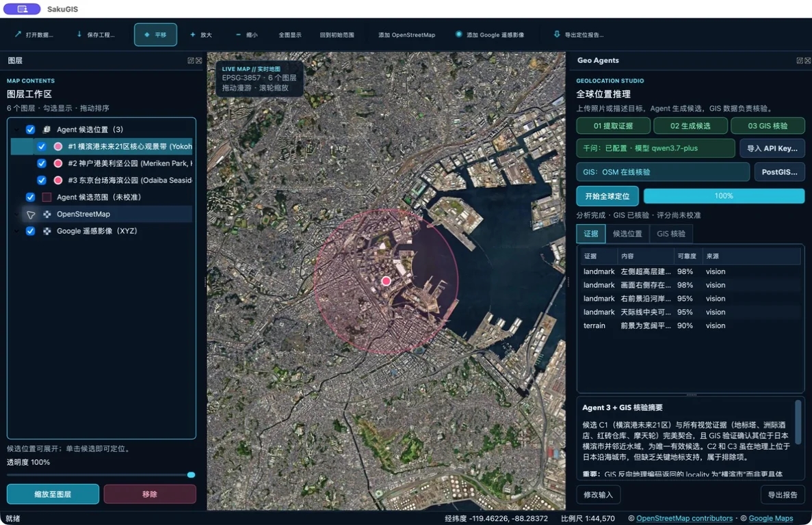This screenshot has height=525, width=812.
Task: Float the 图层 panel with its undock icon
Action: point(191,61)
